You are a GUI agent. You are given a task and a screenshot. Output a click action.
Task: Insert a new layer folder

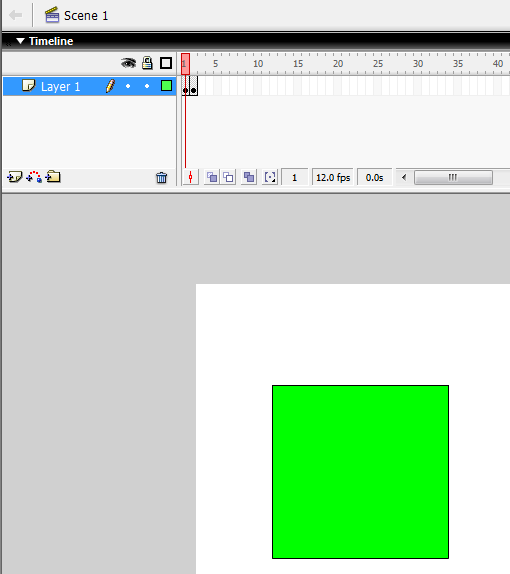(x=53, y=177)
